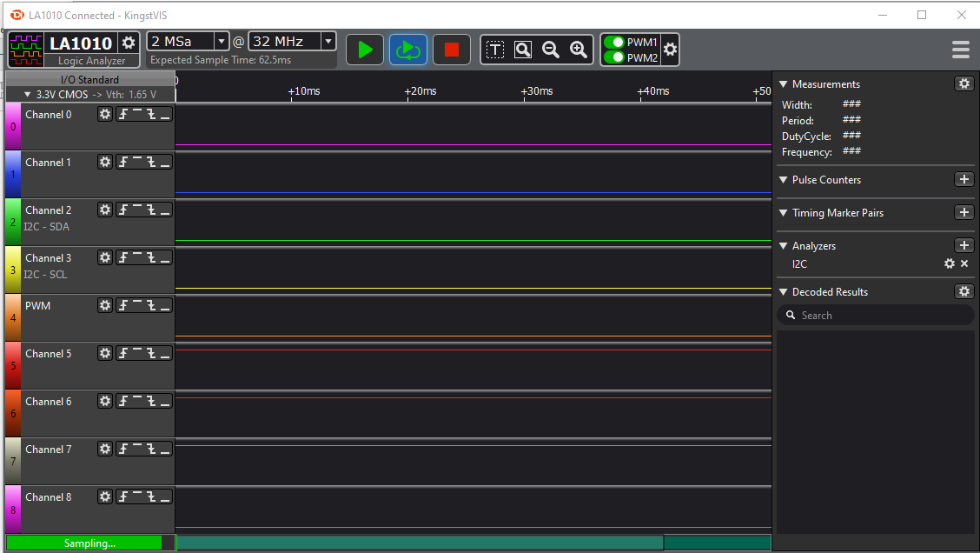980x553 pixels.
Task: Click the zoom out magnifier icon
Action: pyautogui.click(x=551, y=50)
